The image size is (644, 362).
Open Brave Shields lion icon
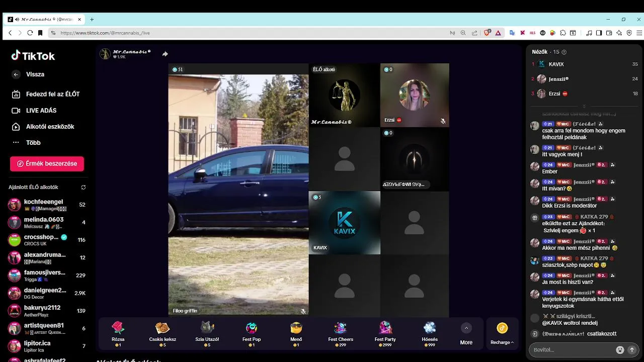click(x=487, y=33)
